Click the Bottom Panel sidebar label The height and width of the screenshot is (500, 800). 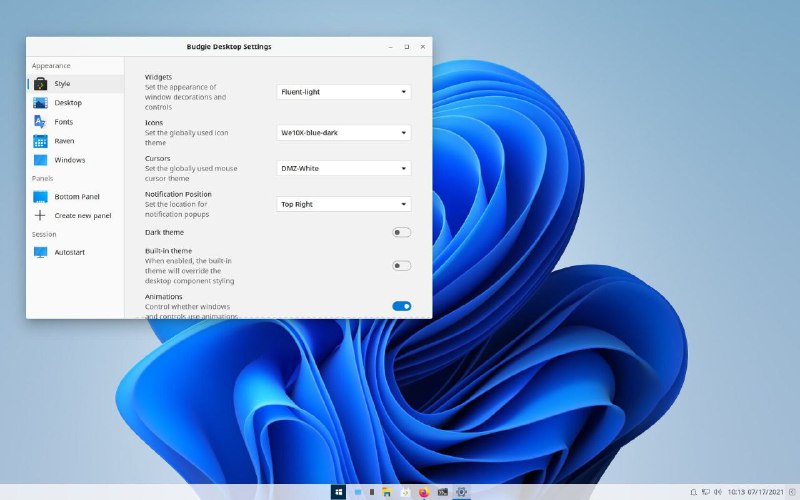[x=77, y=196]
